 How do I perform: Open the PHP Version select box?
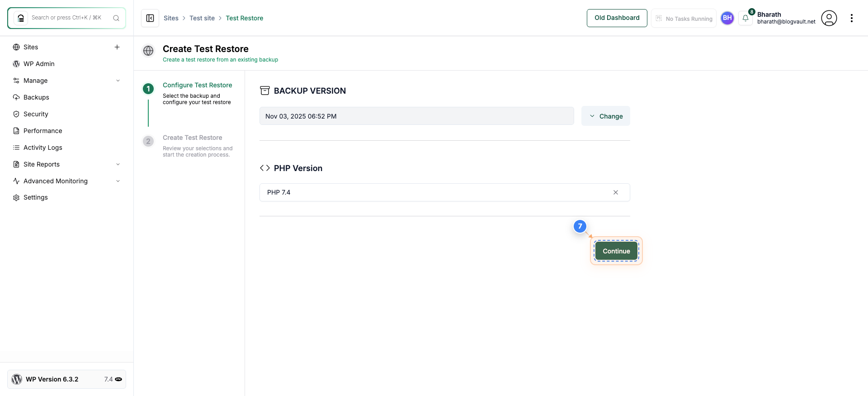pos(445,192)
